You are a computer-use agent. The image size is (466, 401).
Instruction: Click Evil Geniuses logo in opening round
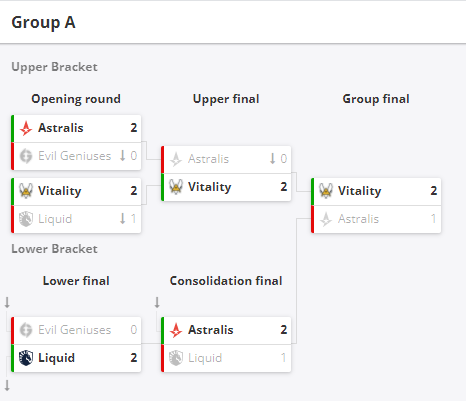pos(26,156)
